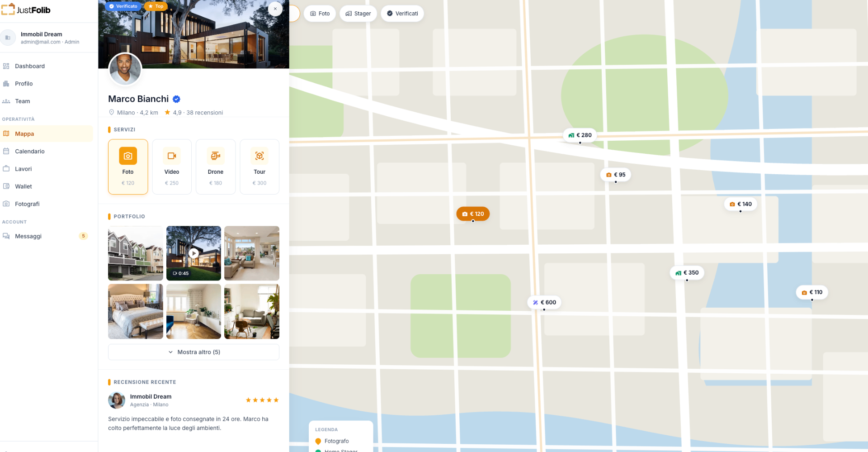Click the € 280 home stager marker
868x452 pixels.
tap(580, 135)
